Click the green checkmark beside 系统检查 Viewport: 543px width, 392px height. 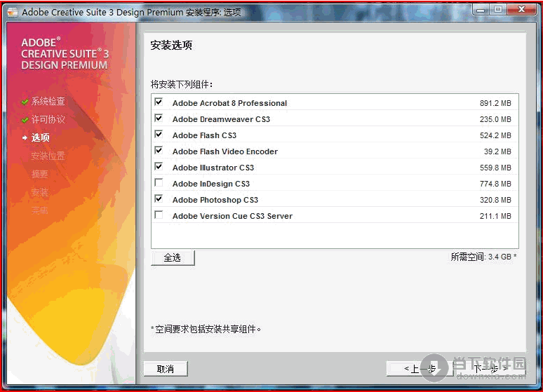25,102
